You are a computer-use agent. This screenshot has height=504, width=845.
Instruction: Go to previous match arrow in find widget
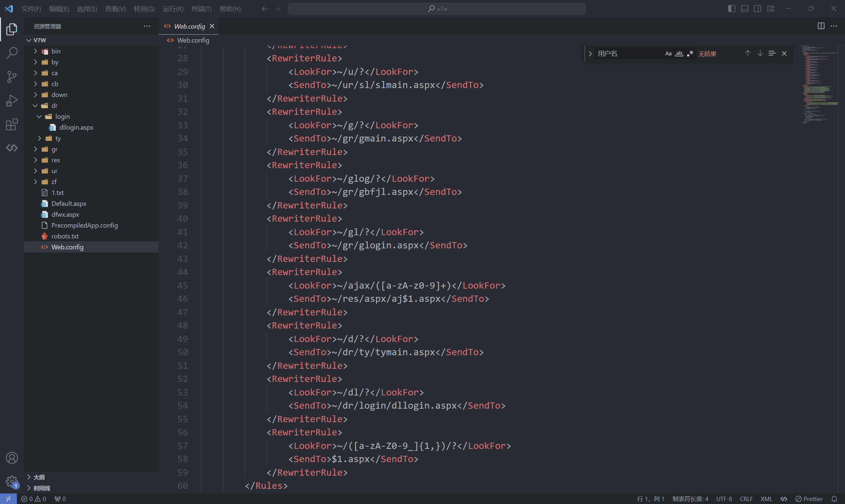[x=748, y=53]
